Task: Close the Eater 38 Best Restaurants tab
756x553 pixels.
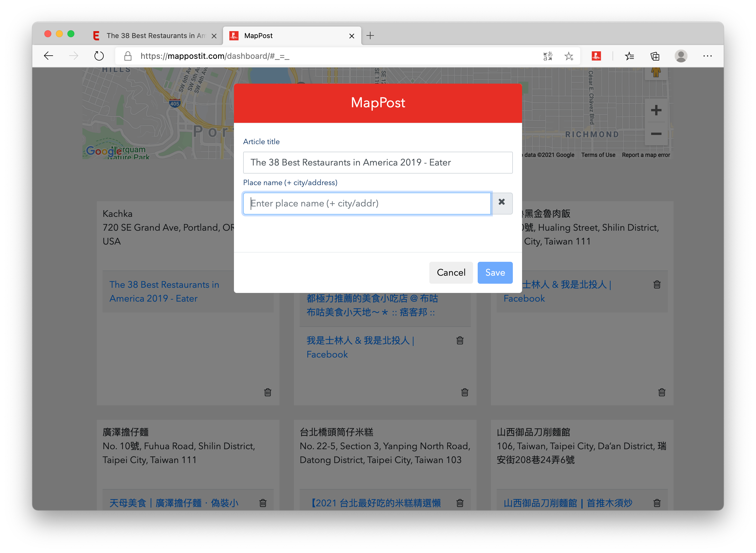Action: coord(214,36)
